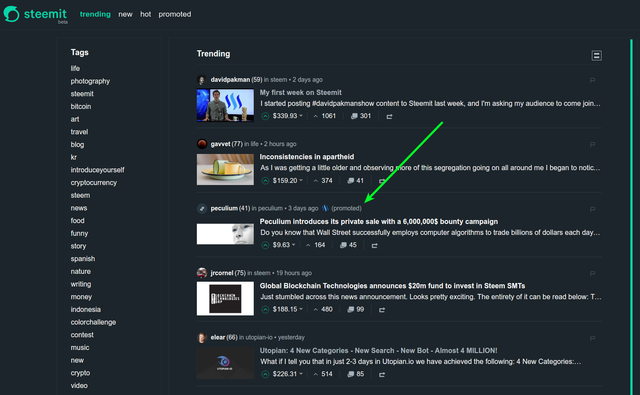Filter by the travel tag
The height and width of the screenshot is (395, 640).
pyautogui.click(x=79, y=132)
